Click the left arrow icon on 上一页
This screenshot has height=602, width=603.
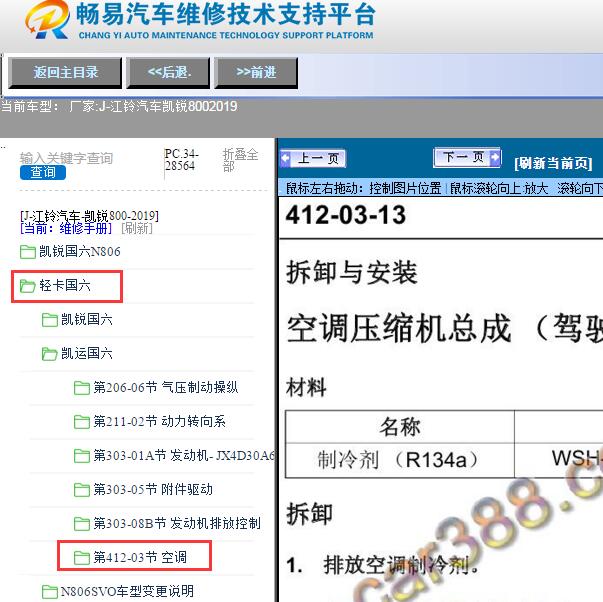click(x=286, y=158)
